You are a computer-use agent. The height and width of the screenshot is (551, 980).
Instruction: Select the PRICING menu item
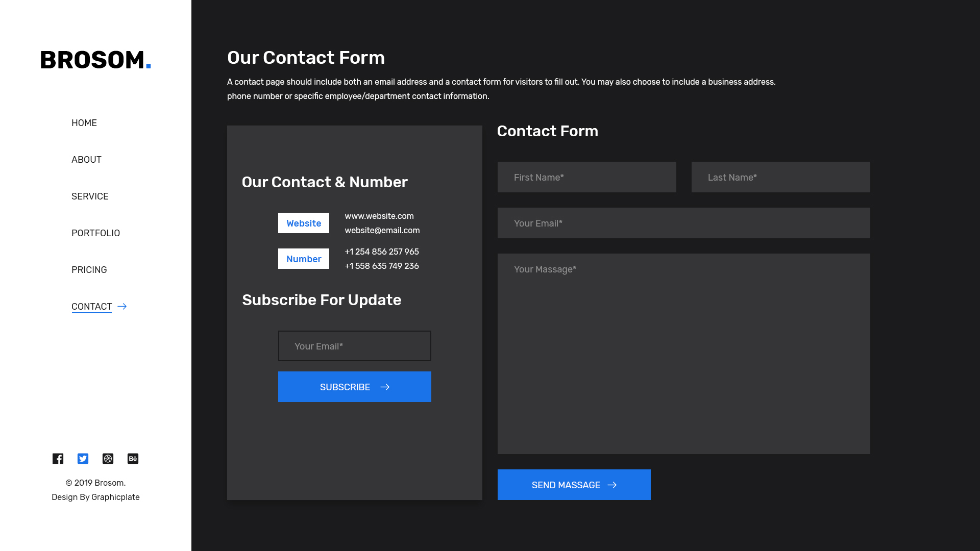89,270
